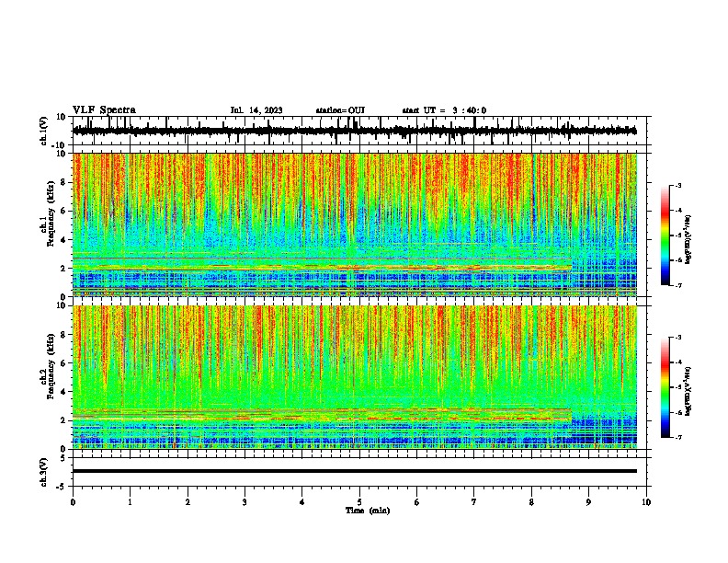Viewport: 728px width, 563px height.
Task: Click the ch.1 spectrogram color scale bar
Action: point(665,236)
